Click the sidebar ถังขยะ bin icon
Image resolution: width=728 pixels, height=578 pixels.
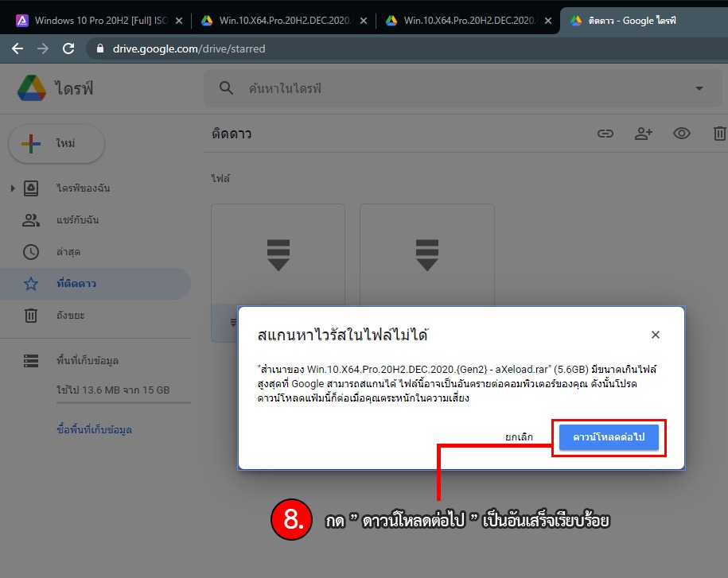(31, 316)
